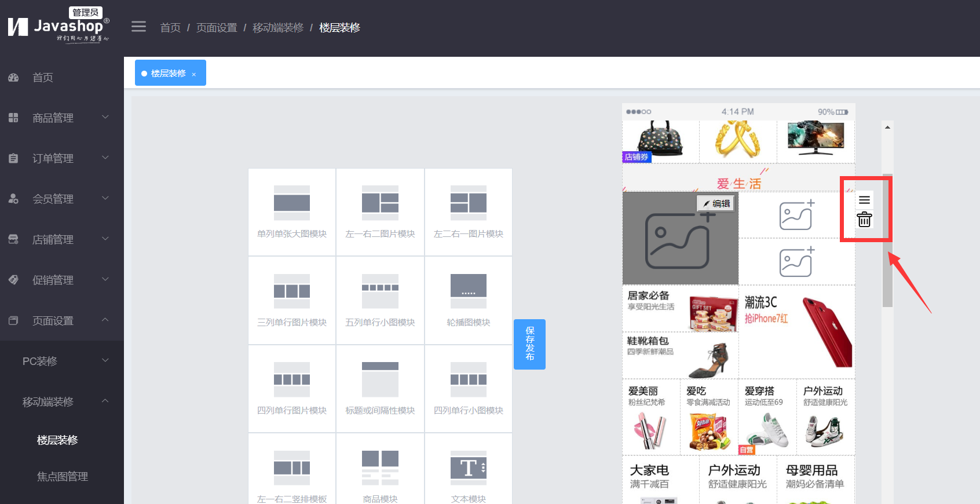
Task: Click the 鞋靴箱包 product tile
Action: tap(681, 355)
